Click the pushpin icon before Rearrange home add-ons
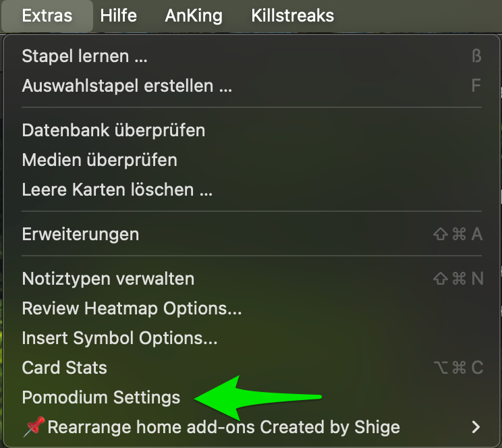Viewport: 502px width, 448px height. click(33, 427)
